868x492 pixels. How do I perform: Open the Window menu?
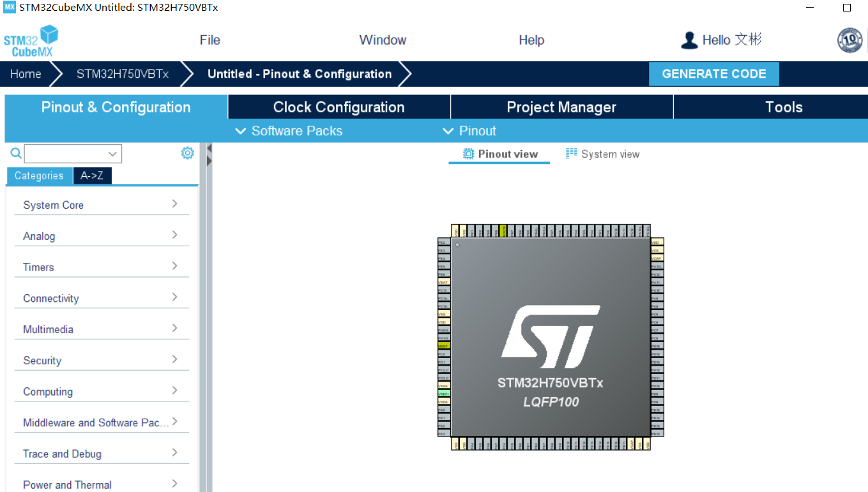[383, 40]
